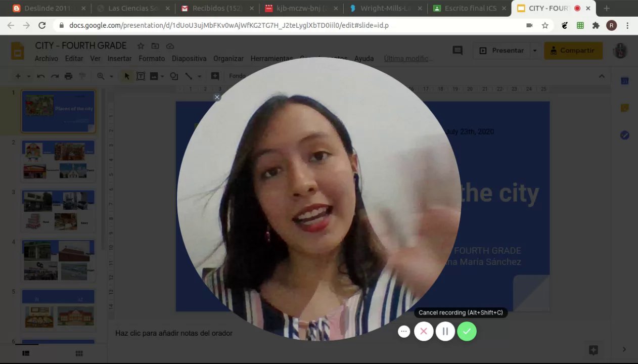
Task: Select slide 5 thumbnail
Action: pos(58,309)
